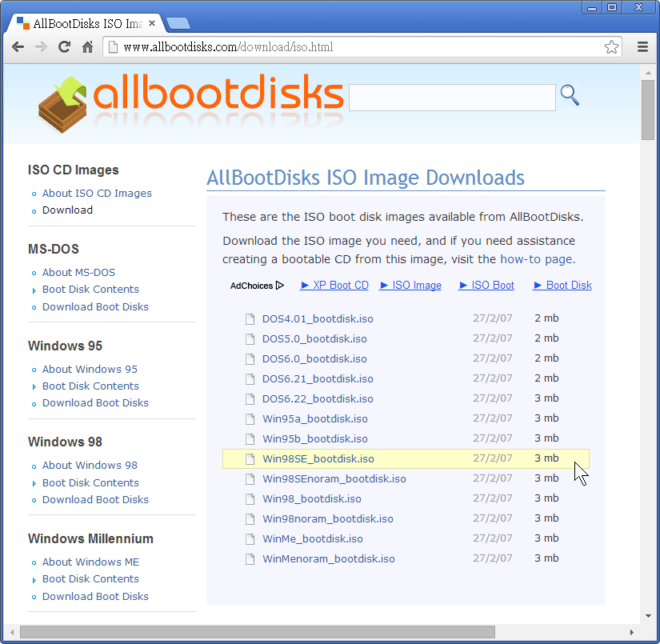The image size is (660, 644).
Task: Click the address bar URL field
Action: click(362, 46)
